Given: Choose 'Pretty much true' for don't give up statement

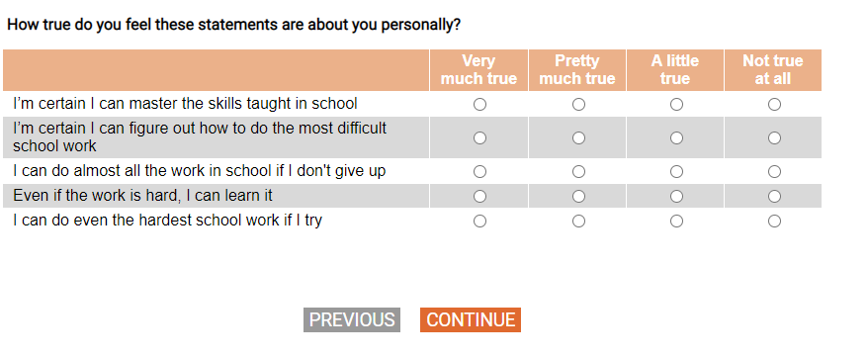Looking at the screenshot, I should click(578, 172).
